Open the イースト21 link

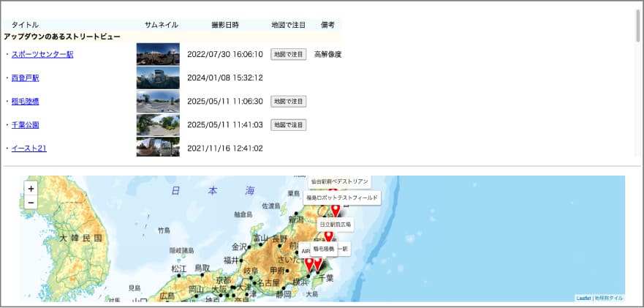pos(29,149)
